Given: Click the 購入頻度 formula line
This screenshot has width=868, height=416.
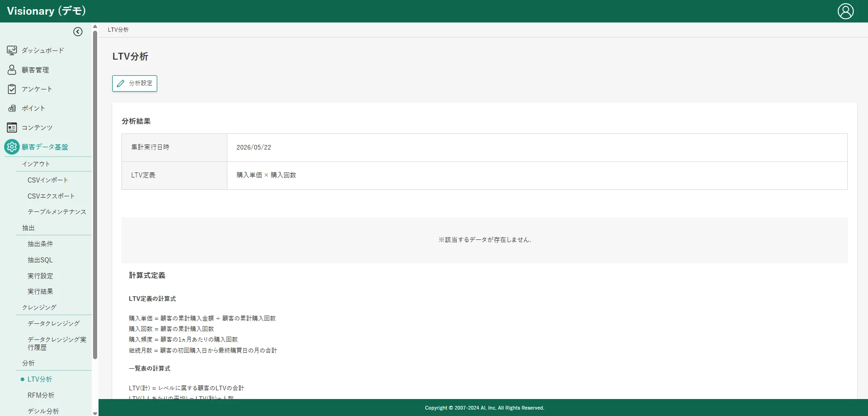Looking at the screenshot, I should pyautogui.click(x=183, y=339).
